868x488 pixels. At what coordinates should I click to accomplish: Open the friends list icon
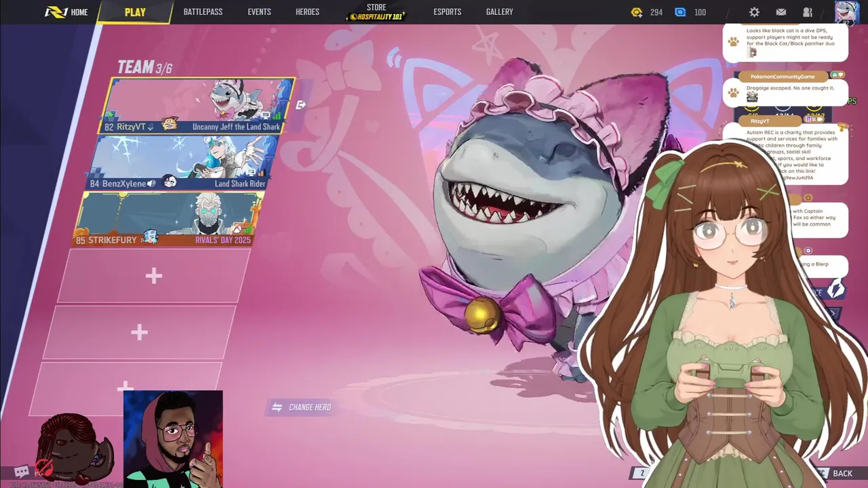point(808,12)
